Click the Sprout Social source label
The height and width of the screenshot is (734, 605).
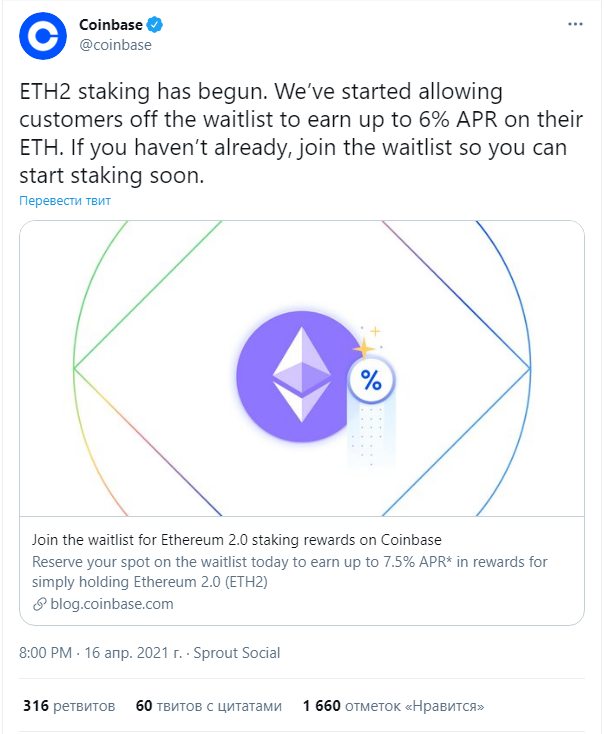point(236,653)
